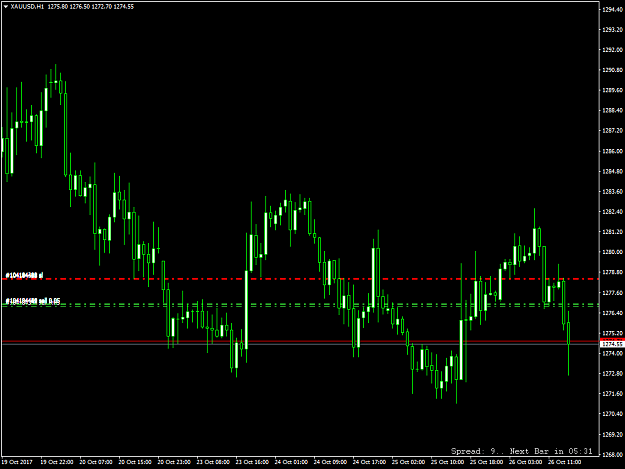The image size is (625, 469).
Task: Click the 1289.60 price scale label
Action: [613, 90]
